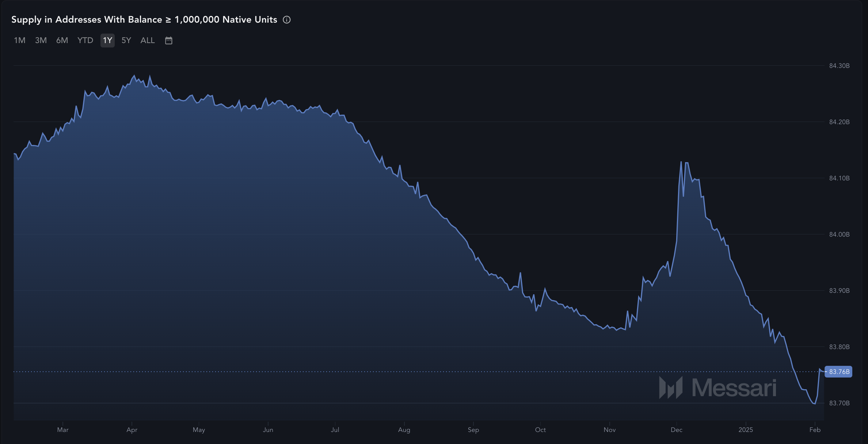Click the Mar x-axis label
This screenshot has width=868, height=444.
click(63, 430)
